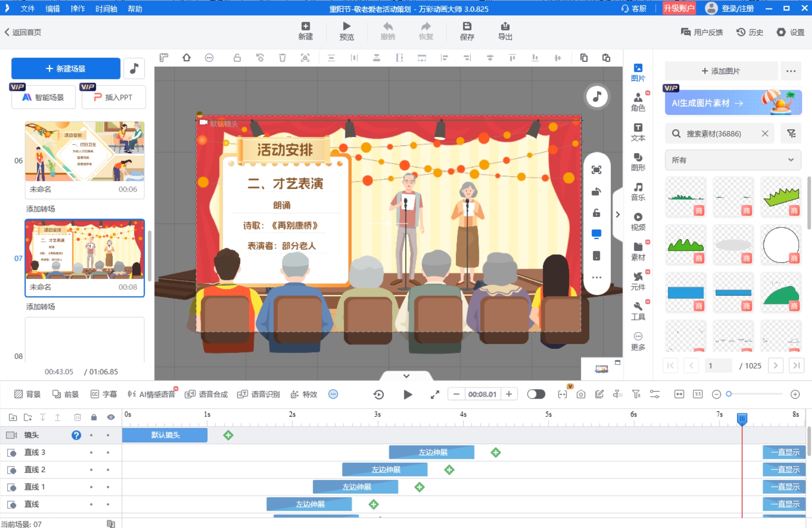This screenshot has height=528, width=812.
Task: Click the 预览 preview button
Action: point(346,31)
